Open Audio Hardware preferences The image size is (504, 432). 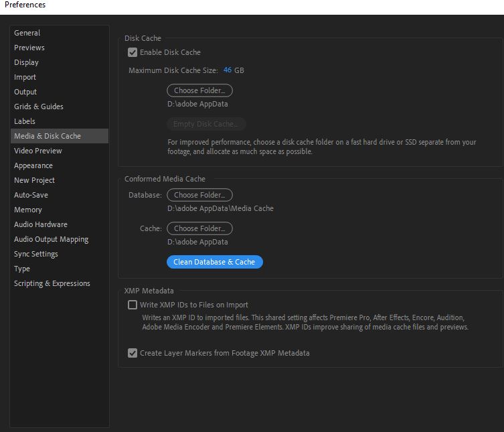[41, 224]
